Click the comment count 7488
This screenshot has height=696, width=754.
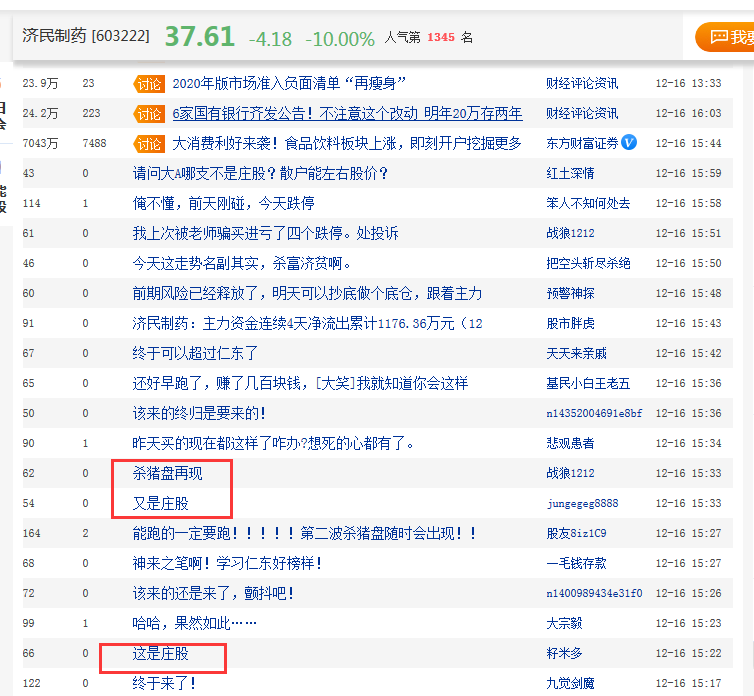94,143
